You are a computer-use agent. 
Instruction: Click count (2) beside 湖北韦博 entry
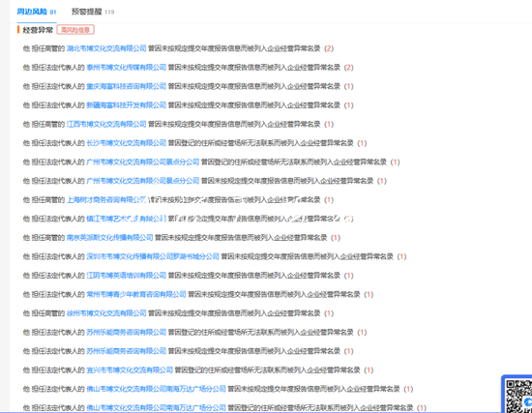329,48
